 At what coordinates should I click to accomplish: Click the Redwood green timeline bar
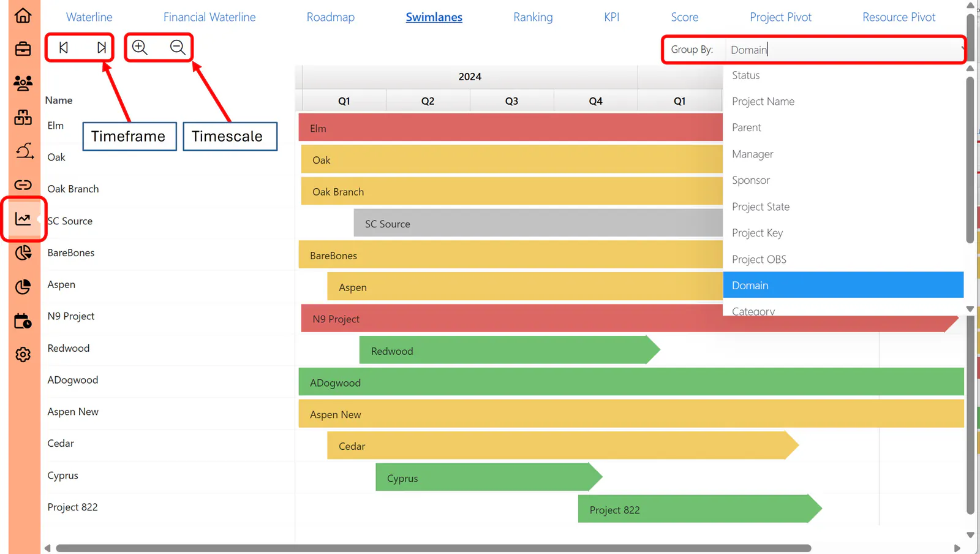click(510, 351)
